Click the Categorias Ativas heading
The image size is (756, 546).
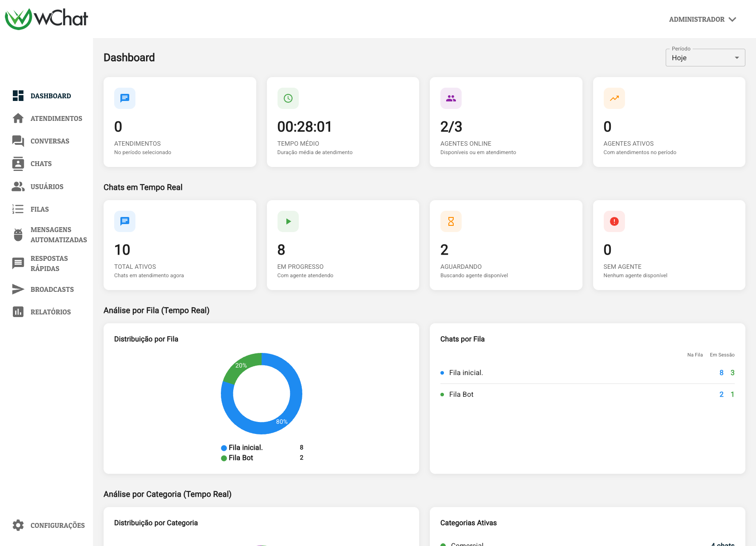pos(468,523)
